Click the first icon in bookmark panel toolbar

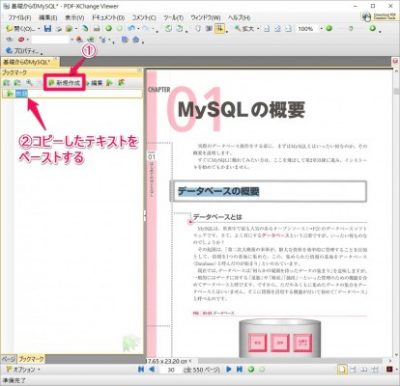coord(7,83)
